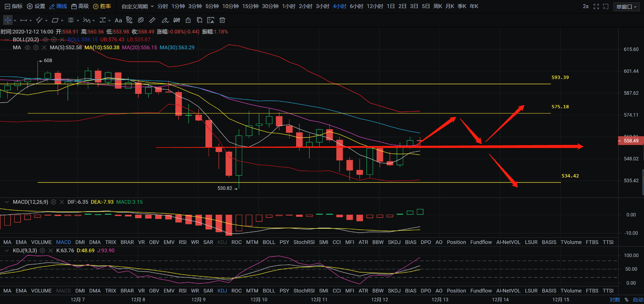This screenshot has height=304, width=644.
Task: Expand the 自定义周期 custom period dropdown
Action: tap(138, 7)
